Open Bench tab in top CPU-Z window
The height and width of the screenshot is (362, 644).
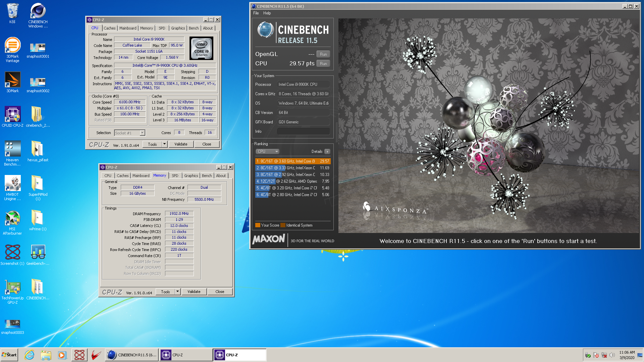(x=194, y=28)
